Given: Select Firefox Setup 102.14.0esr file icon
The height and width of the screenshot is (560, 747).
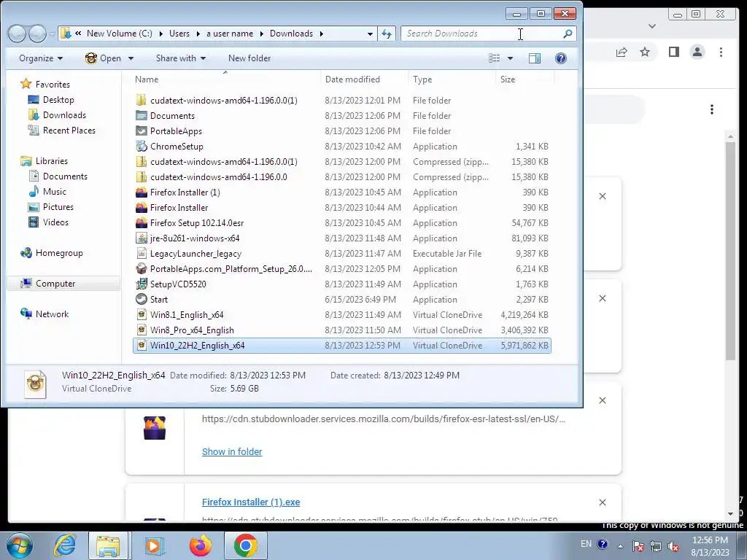Looking at the screenshot, I should click(141, 223).
